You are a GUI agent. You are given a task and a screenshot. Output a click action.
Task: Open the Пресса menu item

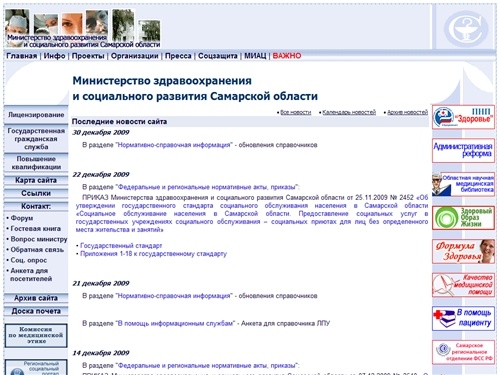pos(178,56)
